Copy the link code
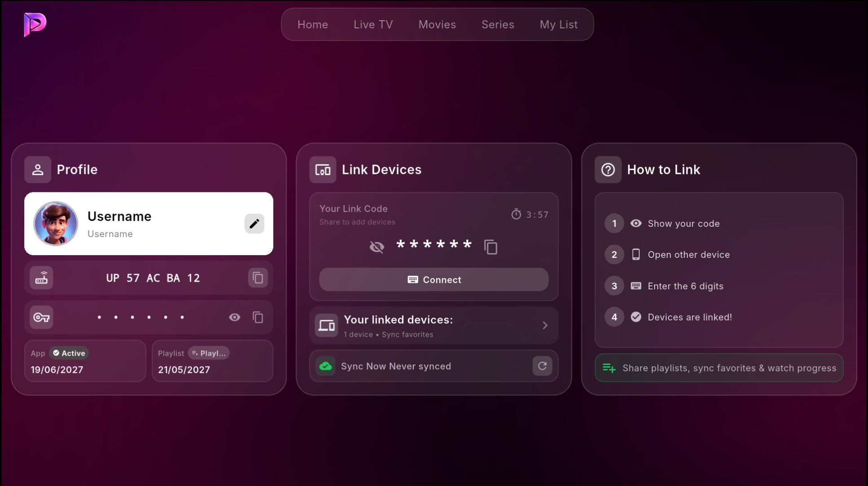The width and height of the screenshot is (868, 486). [x=491, y=247]
